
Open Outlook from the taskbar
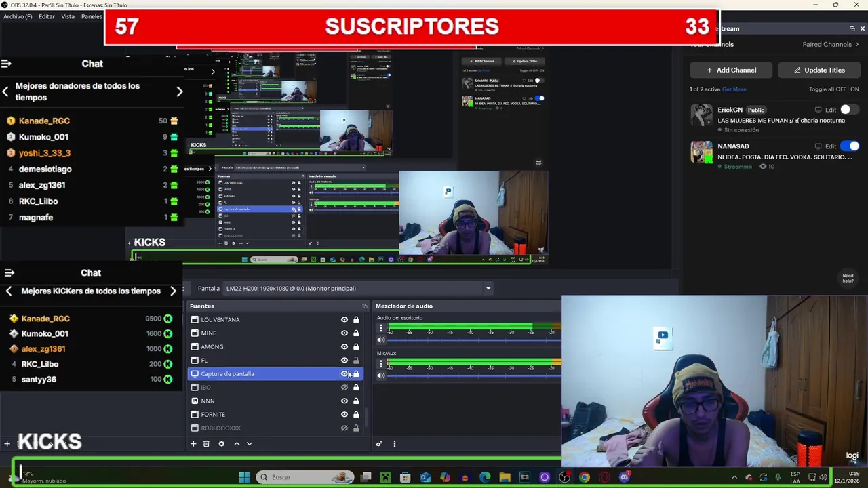coord(425,477)
